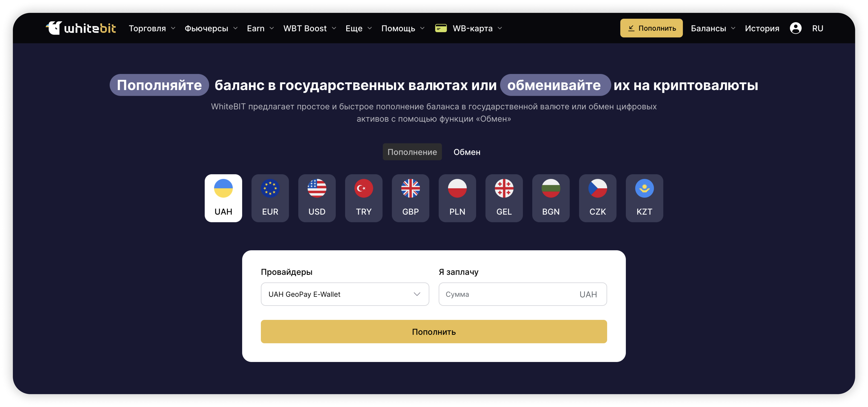
Task: Click the top Пополнить header button
Action: (x=651, y=28)
